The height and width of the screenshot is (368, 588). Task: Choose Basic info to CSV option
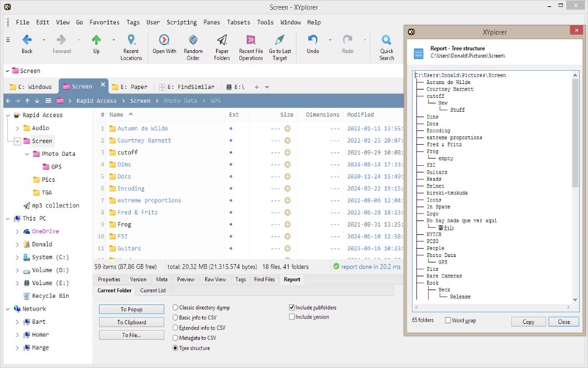[175, 318]
